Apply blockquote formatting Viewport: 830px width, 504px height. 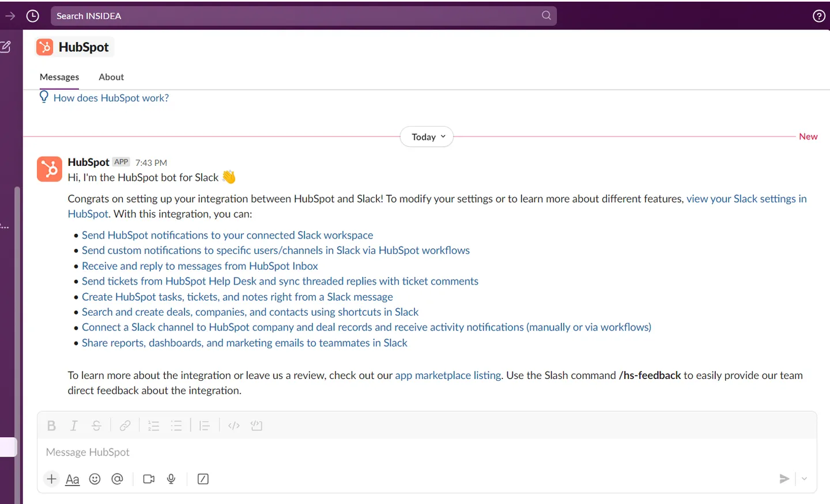tap(204, 426)
